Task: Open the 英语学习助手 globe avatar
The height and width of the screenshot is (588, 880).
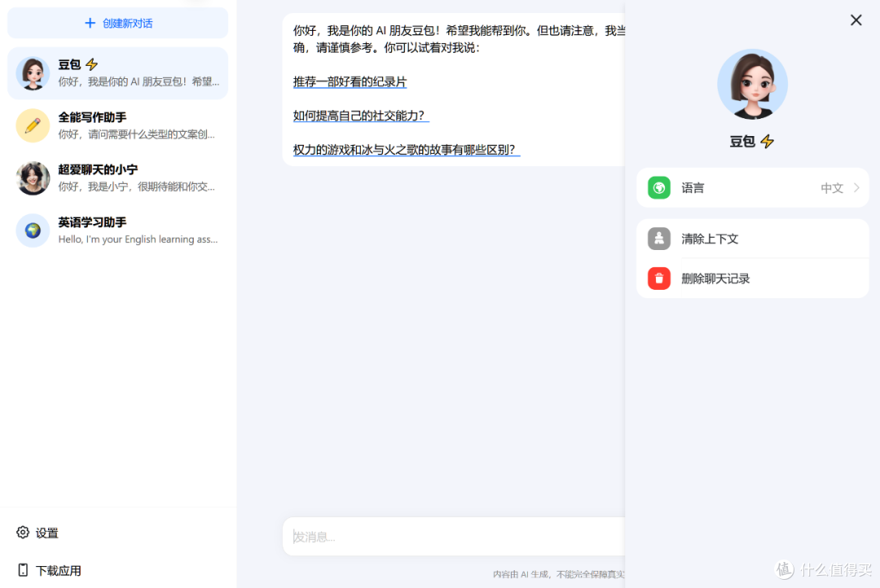Action: tap(33, 230)
